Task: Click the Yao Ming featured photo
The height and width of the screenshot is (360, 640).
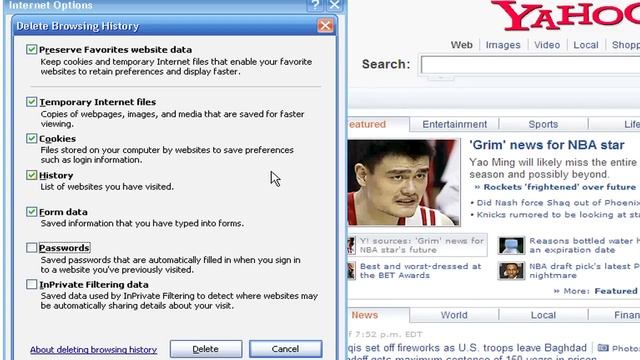Action: (404, 182)
